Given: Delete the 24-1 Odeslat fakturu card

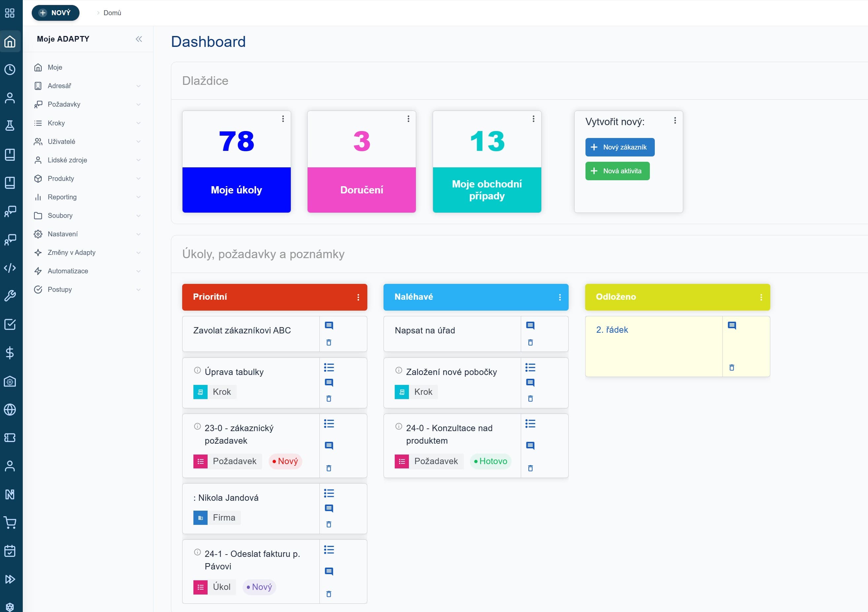Looking at the screenshot, I should (329, 594).
